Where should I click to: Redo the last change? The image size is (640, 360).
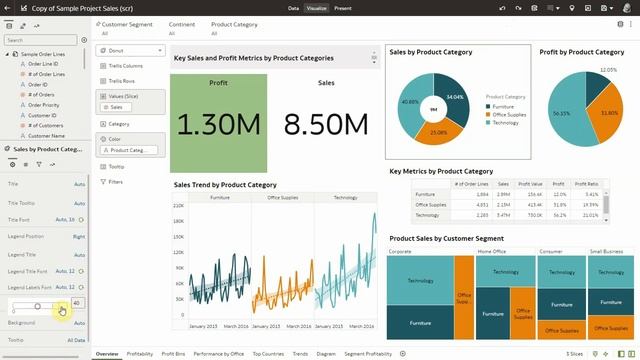[x=518, y=8]
